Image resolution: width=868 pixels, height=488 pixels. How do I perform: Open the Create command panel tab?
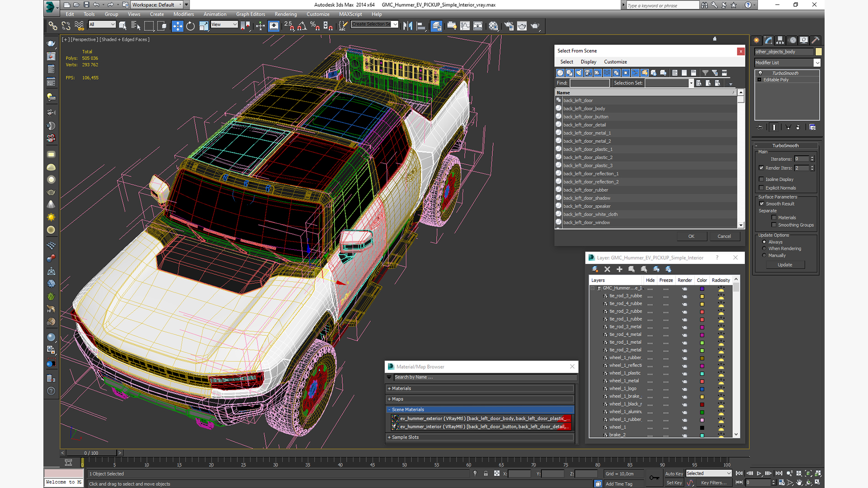tap(756, 40)
